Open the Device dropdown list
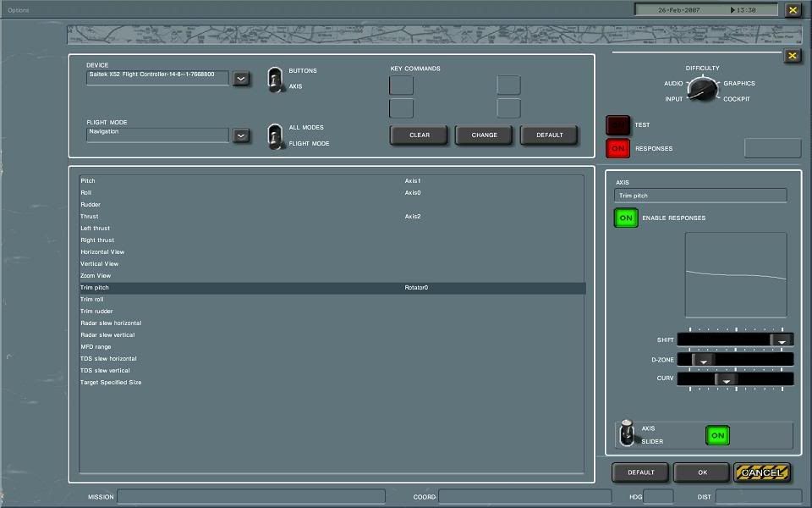 [x=241, y=79]
